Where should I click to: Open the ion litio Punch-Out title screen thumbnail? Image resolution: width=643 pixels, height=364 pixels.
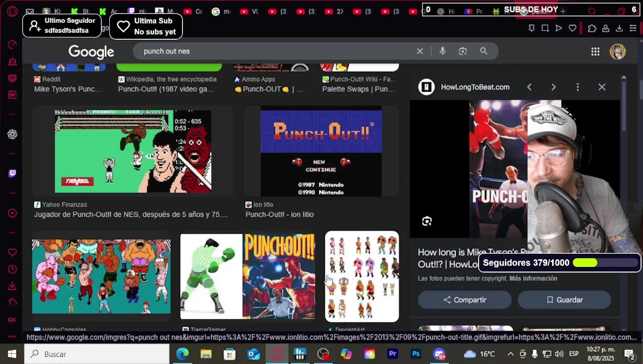(x=321, y=151)
